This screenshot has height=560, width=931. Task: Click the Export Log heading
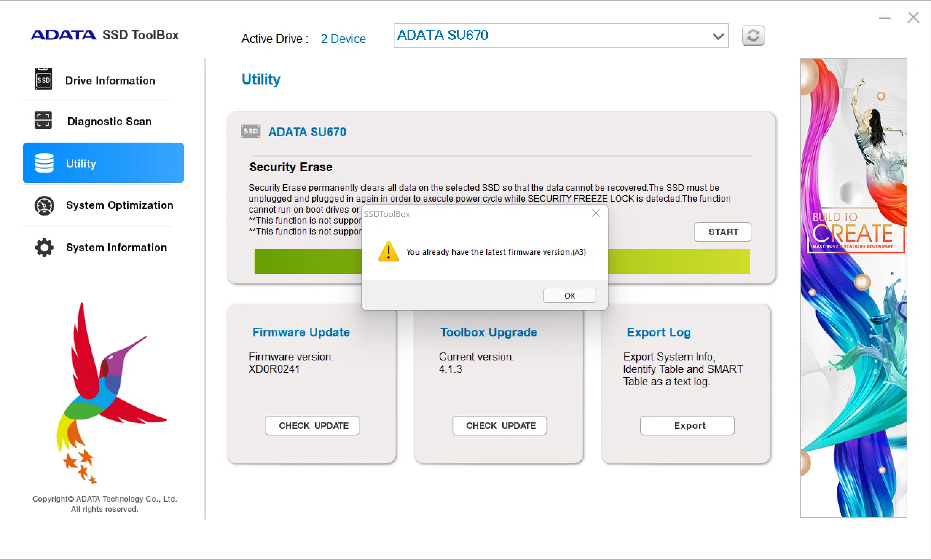point(659,332)
